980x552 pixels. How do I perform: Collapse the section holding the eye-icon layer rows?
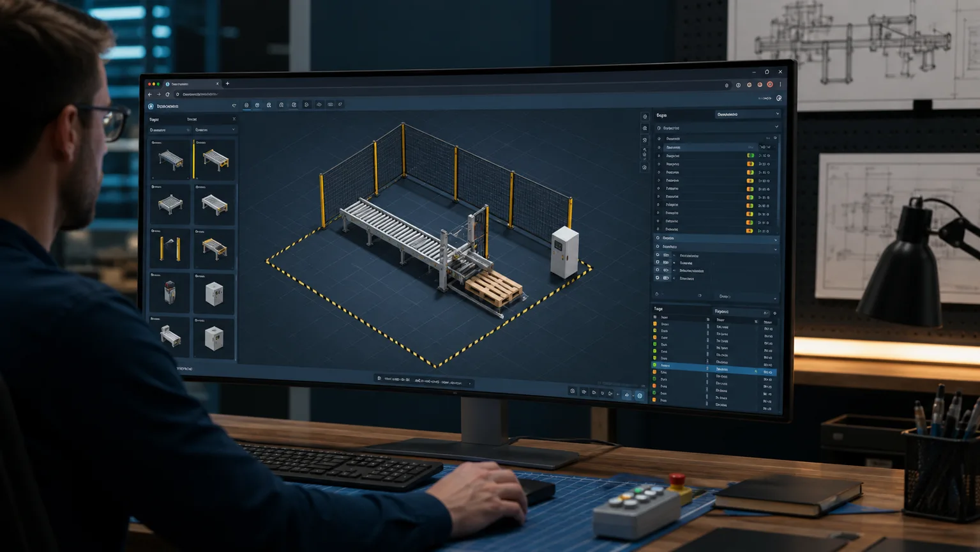(776, 249)
